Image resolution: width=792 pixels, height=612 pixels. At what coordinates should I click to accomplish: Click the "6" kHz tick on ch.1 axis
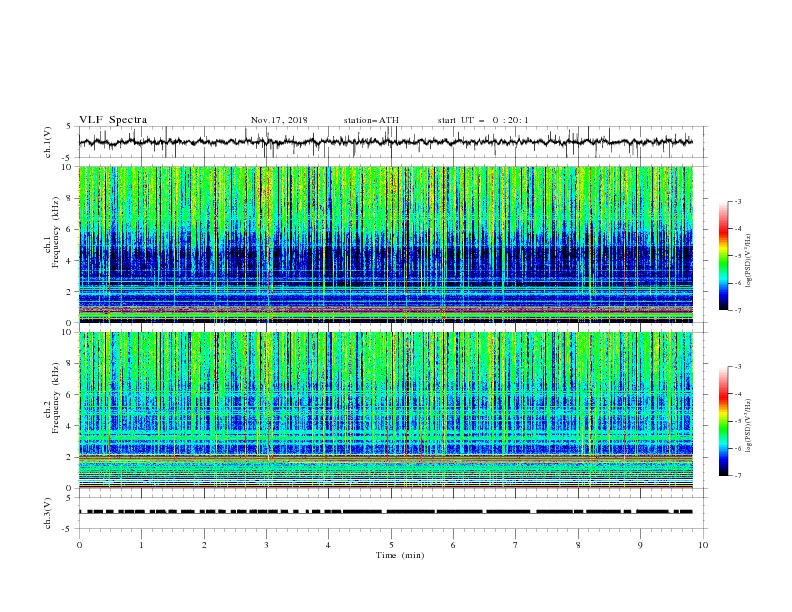pyautogui.click(x=70, y=229)
